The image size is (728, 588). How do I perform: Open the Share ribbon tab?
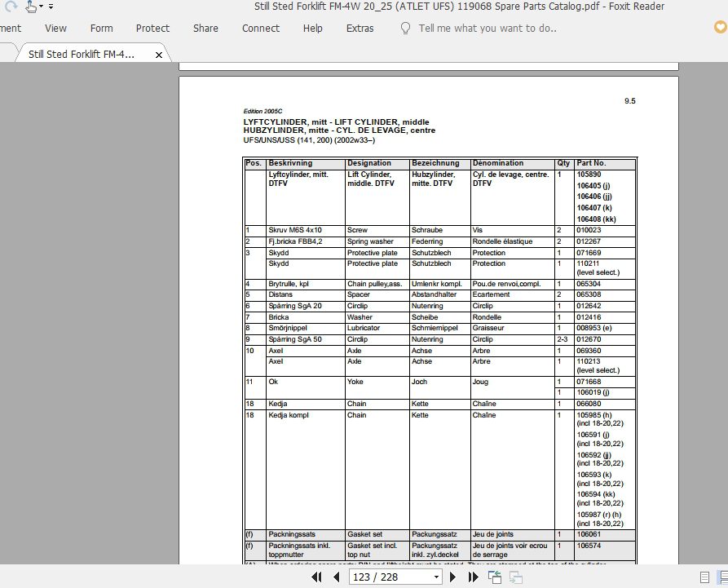tap(205, 29)
